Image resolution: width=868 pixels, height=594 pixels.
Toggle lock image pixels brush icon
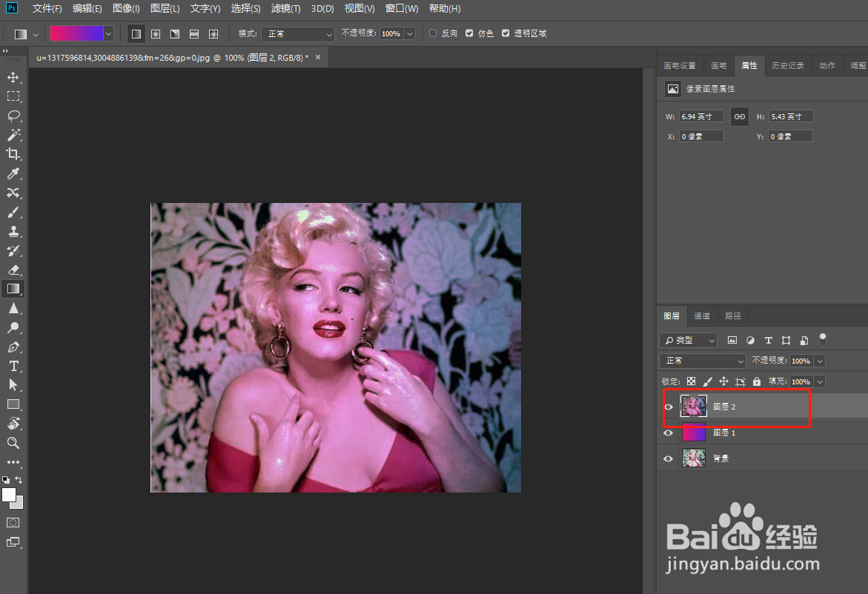click(x=707, y=381)
